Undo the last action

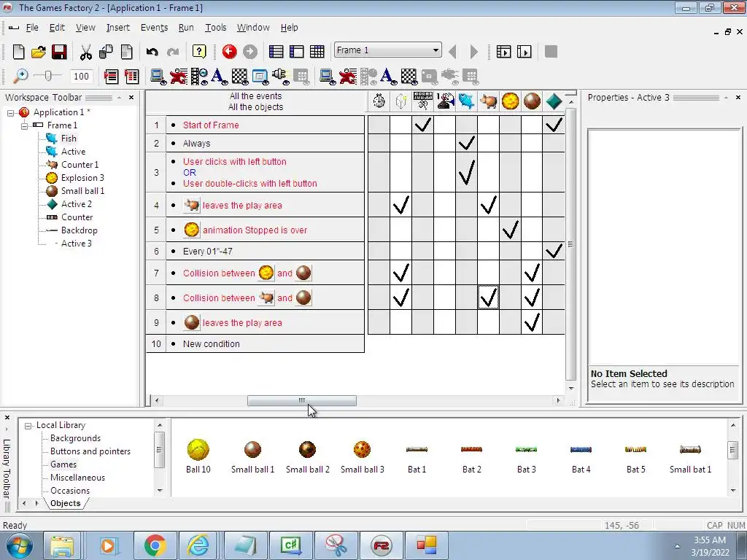(152, 52)
